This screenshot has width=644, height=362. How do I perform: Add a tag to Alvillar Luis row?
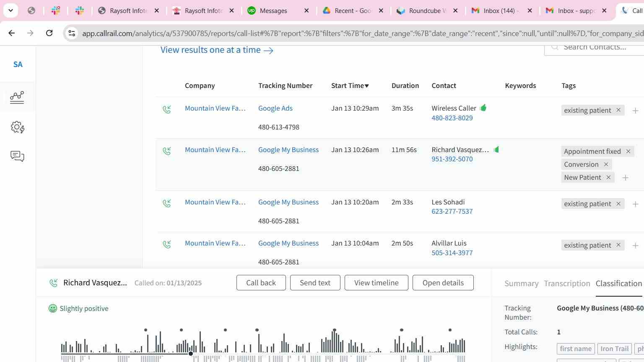pos(635,246)
